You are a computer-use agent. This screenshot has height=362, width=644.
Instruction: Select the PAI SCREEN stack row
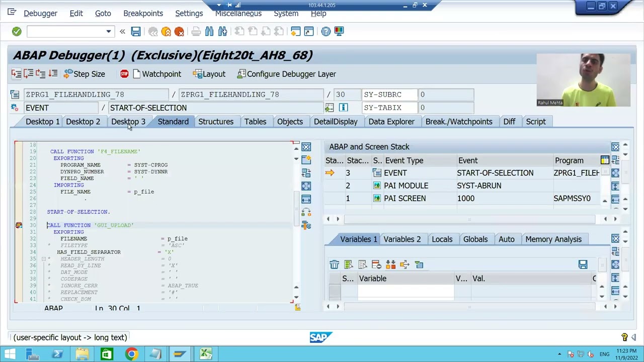(463, 198)
